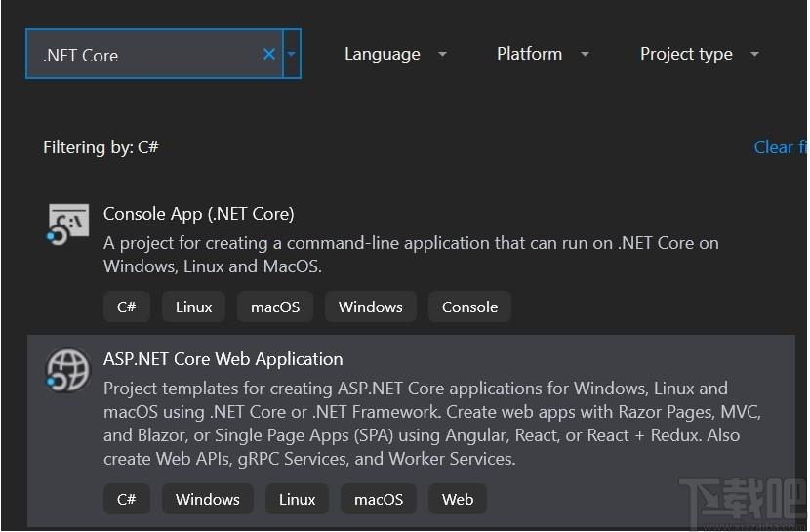Click the C# tag under Console App
Viewport: 810px width, 532px height.
point(127,307)
